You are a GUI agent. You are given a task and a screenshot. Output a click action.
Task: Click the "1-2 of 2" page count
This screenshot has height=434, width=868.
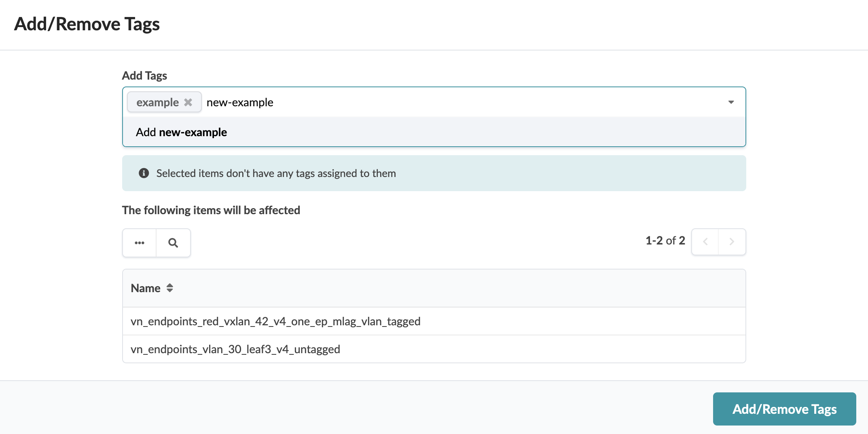tap(665, 241)
